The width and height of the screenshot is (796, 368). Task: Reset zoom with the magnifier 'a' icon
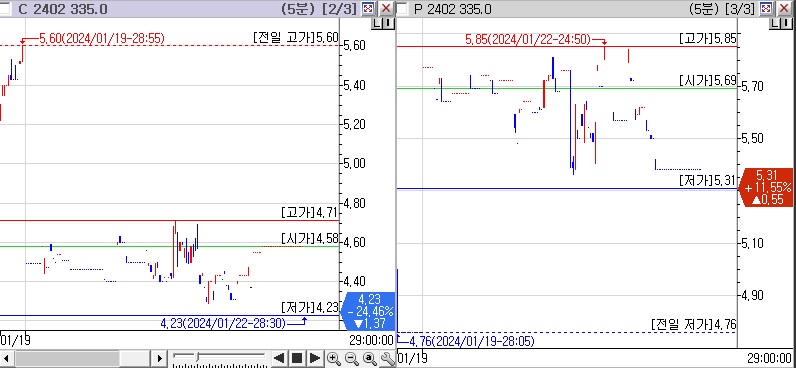coord(370,359)
